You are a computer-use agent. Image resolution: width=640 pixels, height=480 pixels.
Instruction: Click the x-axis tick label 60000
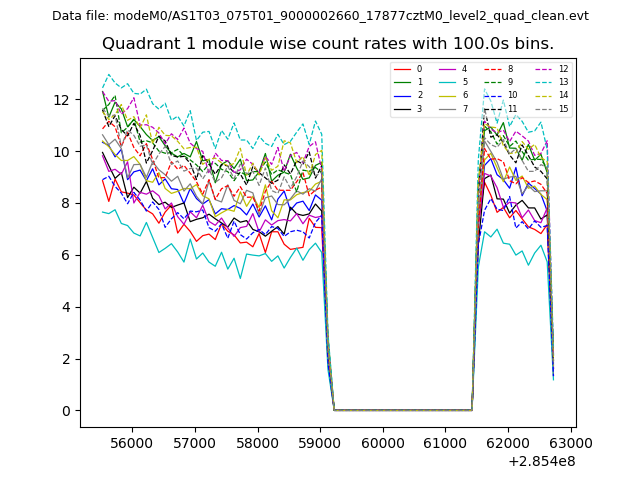383,442
